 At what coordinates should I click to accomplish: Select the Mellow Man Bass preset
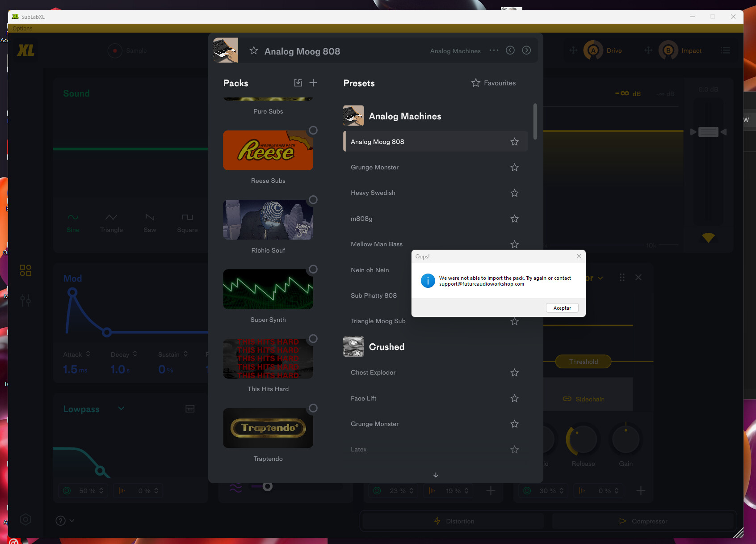pos(435,244)
